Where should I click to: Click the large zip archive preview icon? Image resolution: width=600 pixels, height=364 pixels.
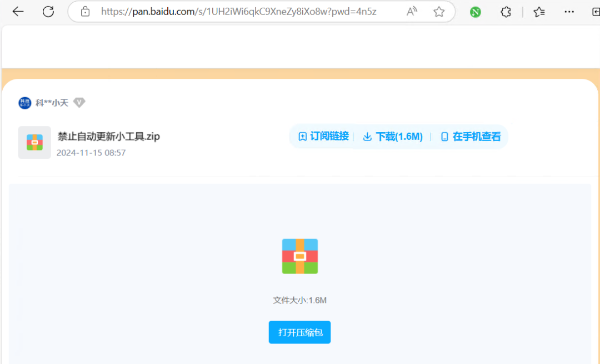[x=299, y=256]
